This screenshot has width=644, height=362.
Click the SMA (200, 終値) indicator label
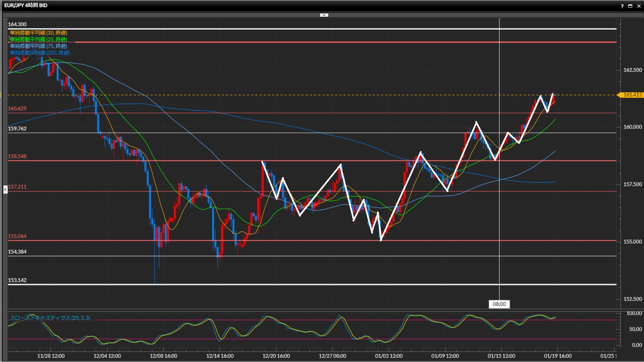coord(40,53)
